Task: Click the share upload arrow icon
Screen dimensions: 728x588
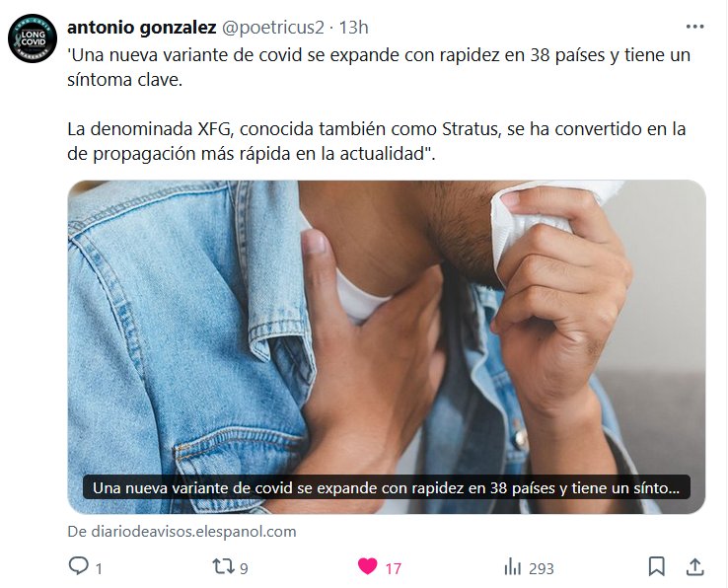Action: 694,566
